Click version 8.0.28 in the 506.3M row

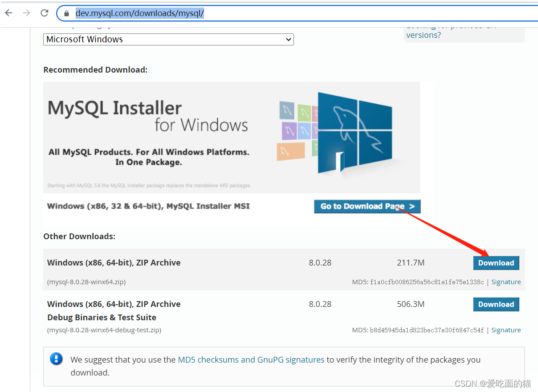tap(320, 304)
